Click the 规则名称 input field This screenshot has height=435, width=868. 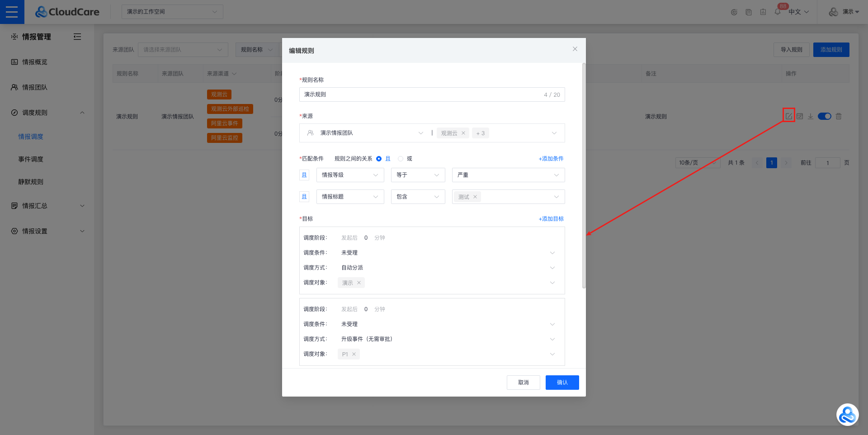(420, 95)
